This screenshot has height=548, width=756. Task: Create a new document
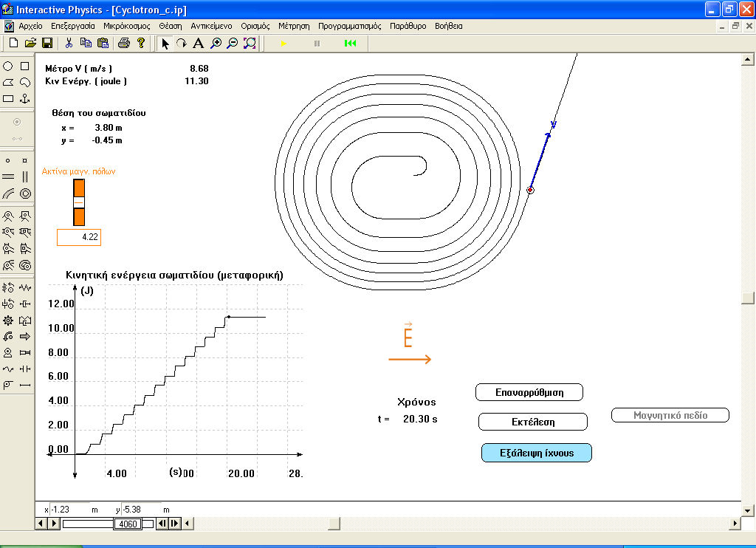[13, 43]
